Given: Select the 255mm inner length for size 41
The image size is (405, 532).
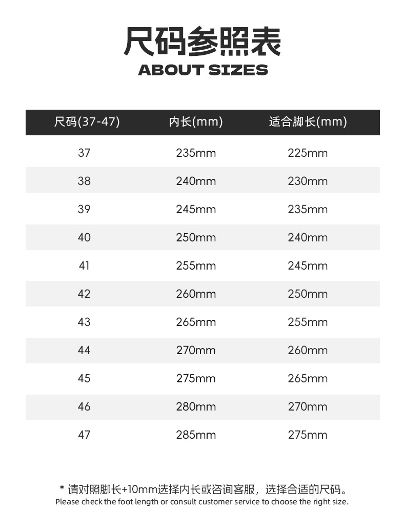Looking at the screenshot, I should (196, 265).
